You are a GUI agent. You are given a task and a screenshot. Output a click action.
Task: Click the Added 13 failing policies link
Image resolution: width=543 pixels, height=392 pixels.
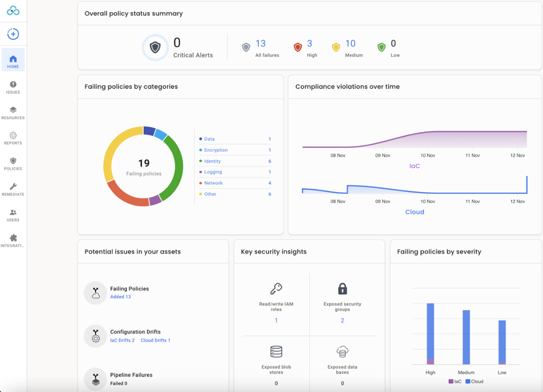pyautogui.click(x=121, y=297)
